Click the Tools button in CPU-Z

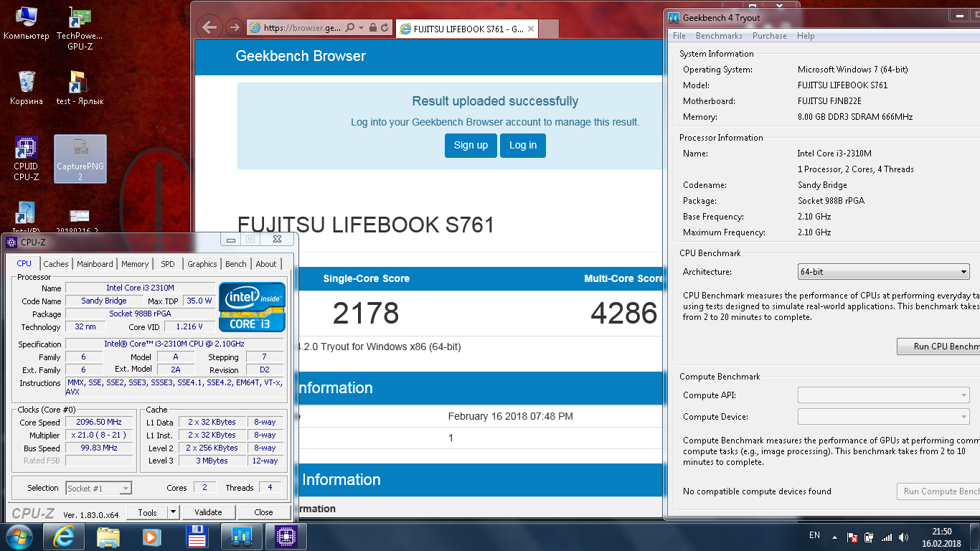148,512
